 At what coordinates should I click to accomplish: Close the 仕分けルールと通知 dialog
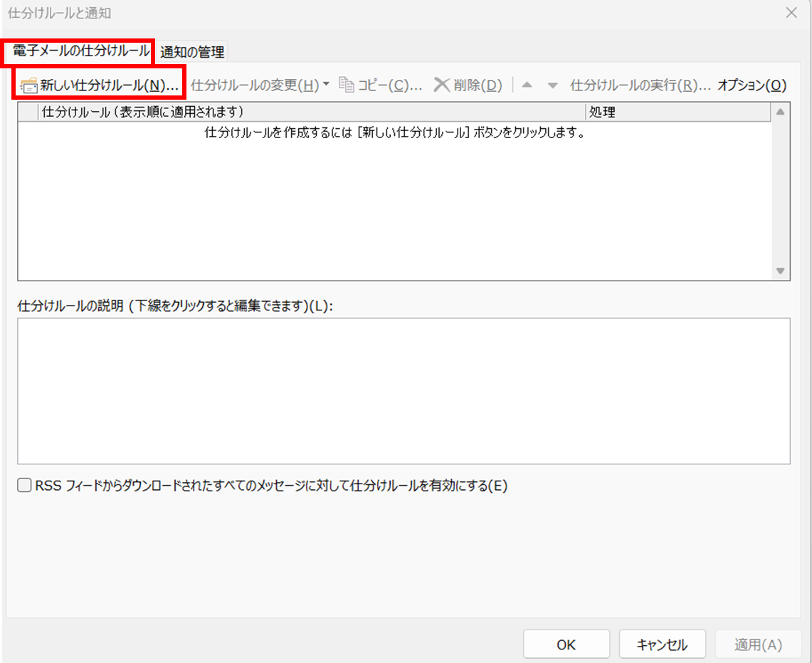791,12
